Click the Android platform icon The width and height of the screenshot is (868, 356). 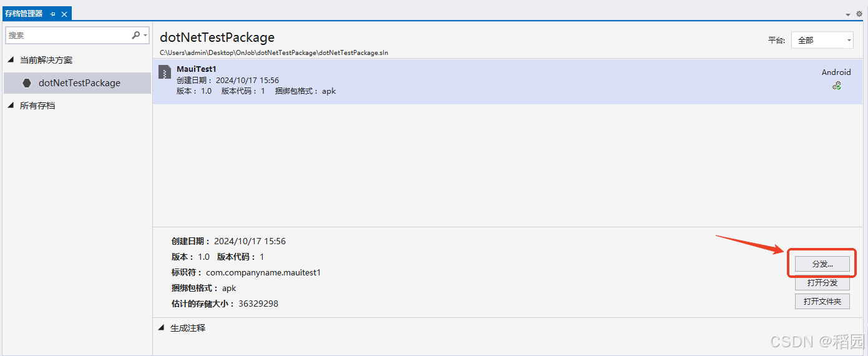tap(837, 86)
